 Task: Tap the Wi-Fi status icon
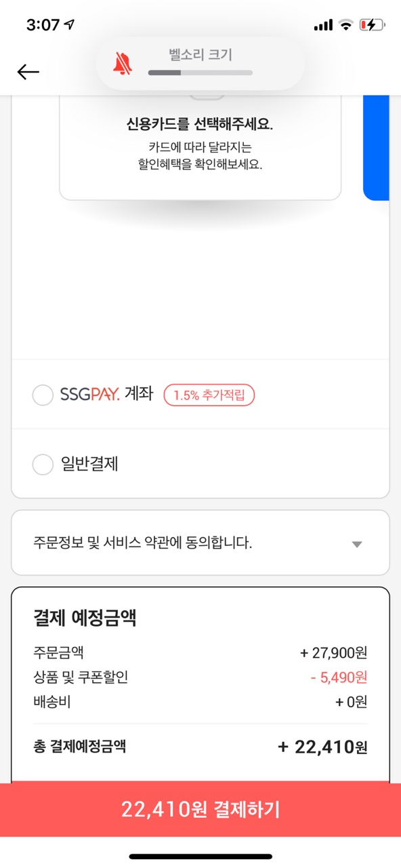346,25
